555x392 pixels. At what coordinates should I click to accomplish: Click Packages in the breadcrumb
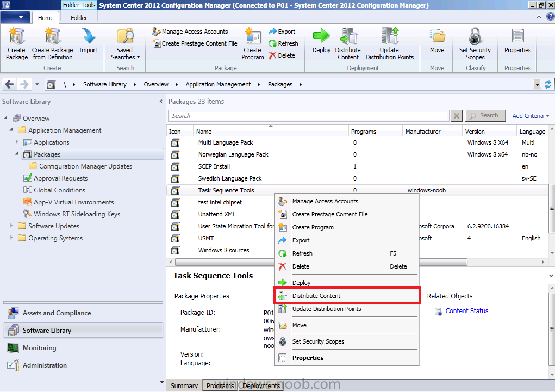[280, 84]
